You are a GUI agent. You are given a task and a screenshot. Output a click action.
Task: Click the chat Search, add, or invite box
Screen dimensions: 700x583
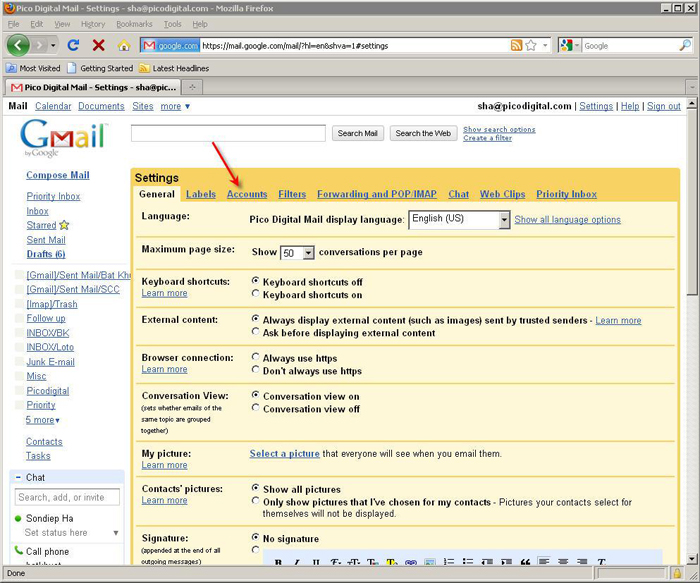coord(67,497)
